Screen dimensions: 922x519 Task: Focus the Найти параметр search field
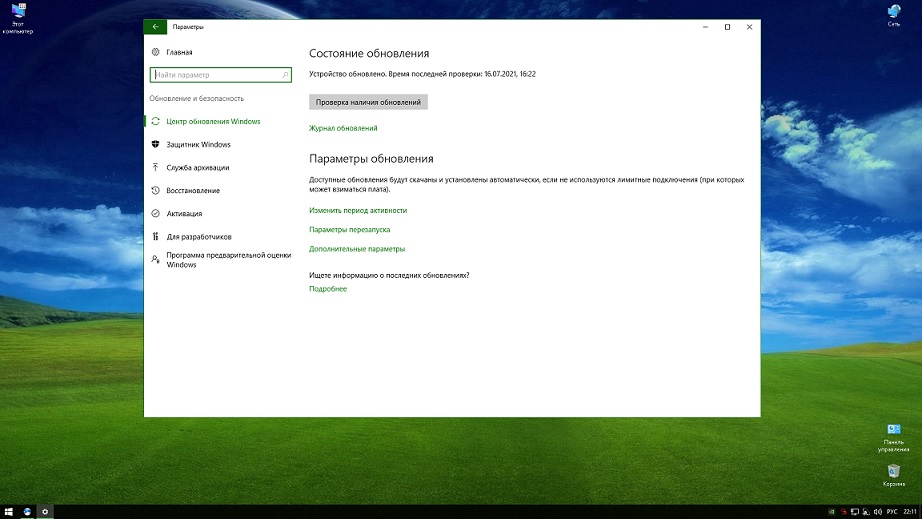click(221, 75)
